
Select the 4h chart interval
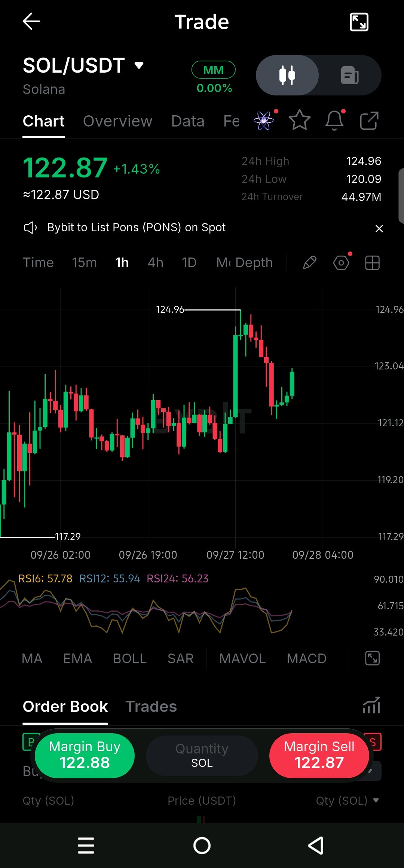tap(156, 263)
